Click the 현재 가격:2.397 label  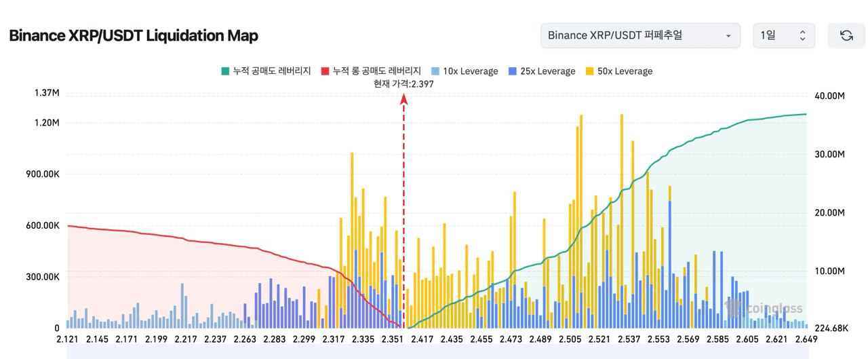(403, 84)
